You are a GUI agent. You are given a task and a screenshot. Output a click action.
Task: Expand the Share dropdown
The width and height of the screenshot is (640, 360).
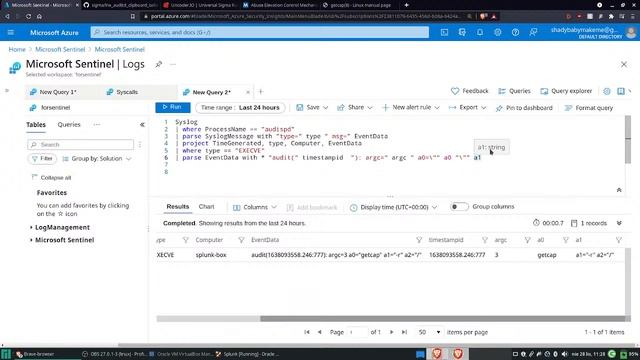pyautogui.click(x=370, y=108)
